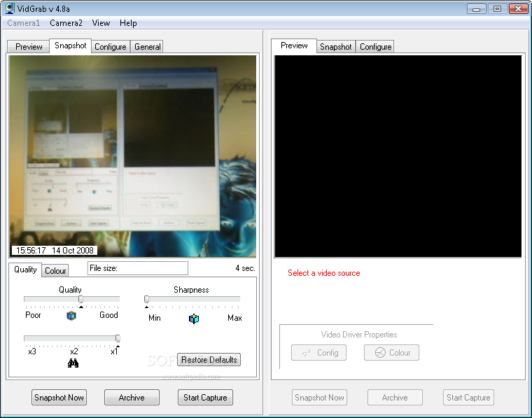Open the View menu
Viewport: 532px width, 418px height.
[x=101, y=23]
